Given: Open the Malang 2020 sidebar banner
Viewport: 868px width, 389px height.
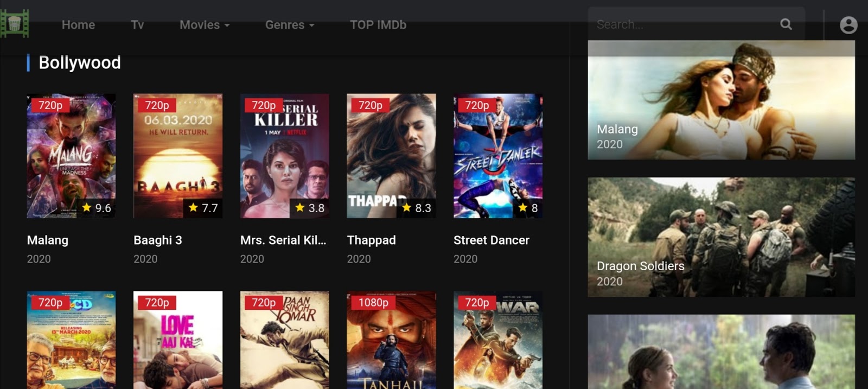Looking at the screenshot, I should point(722,100).
